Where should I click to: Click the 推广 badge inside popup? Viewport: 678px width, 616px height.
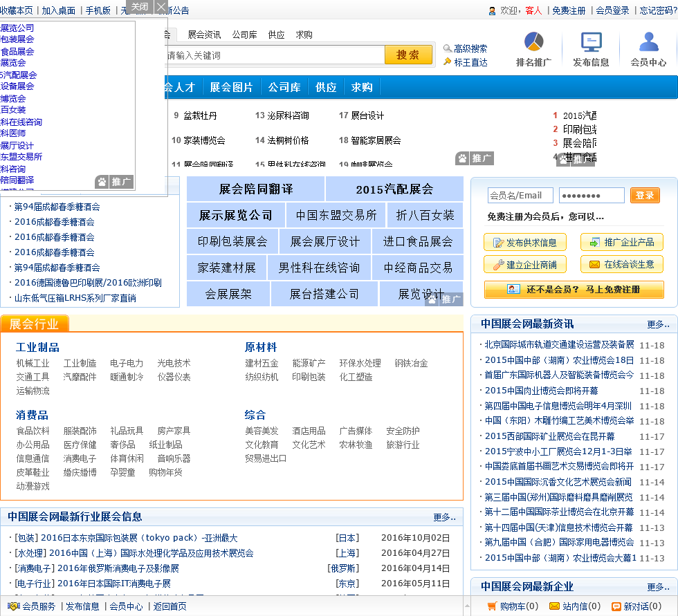tap(114, 182)
